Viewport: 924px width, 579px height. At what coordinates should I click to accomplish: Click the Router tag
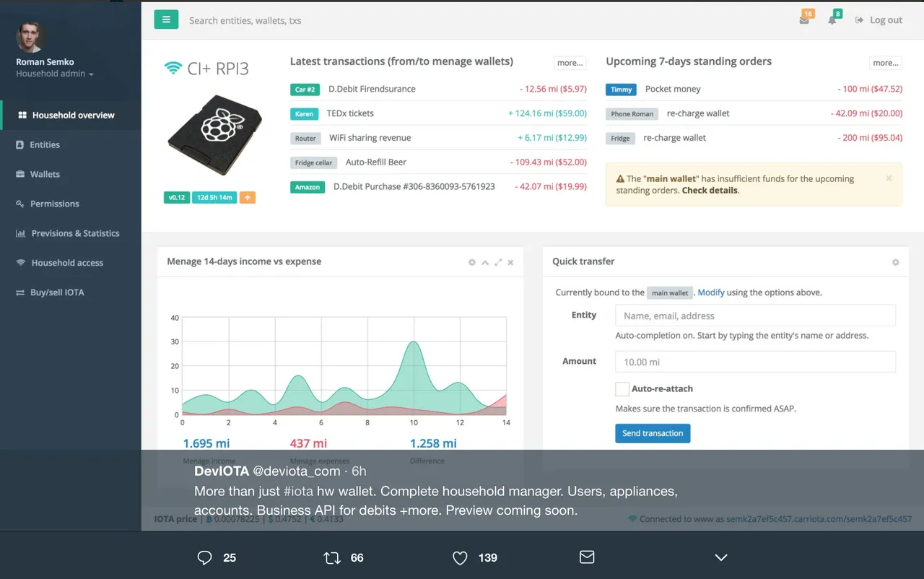click(305, 139)
